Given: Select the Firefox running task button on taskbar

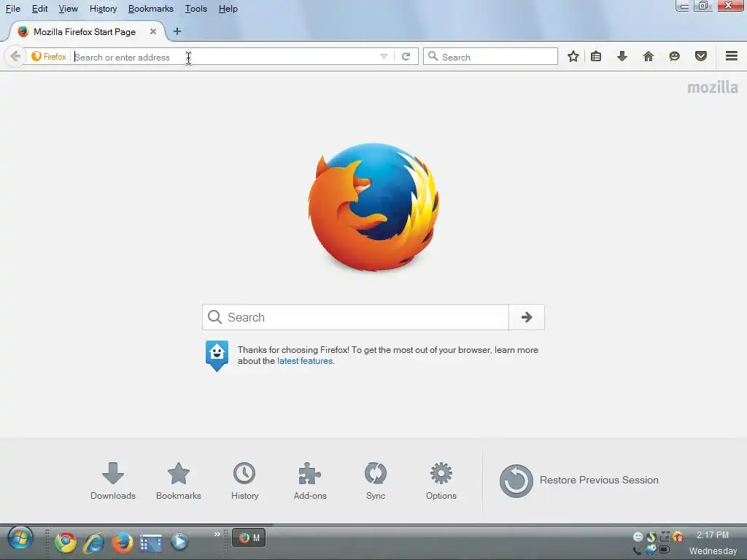Looking at the screenshot, I should pyautogui.click(x=249, y=538).
